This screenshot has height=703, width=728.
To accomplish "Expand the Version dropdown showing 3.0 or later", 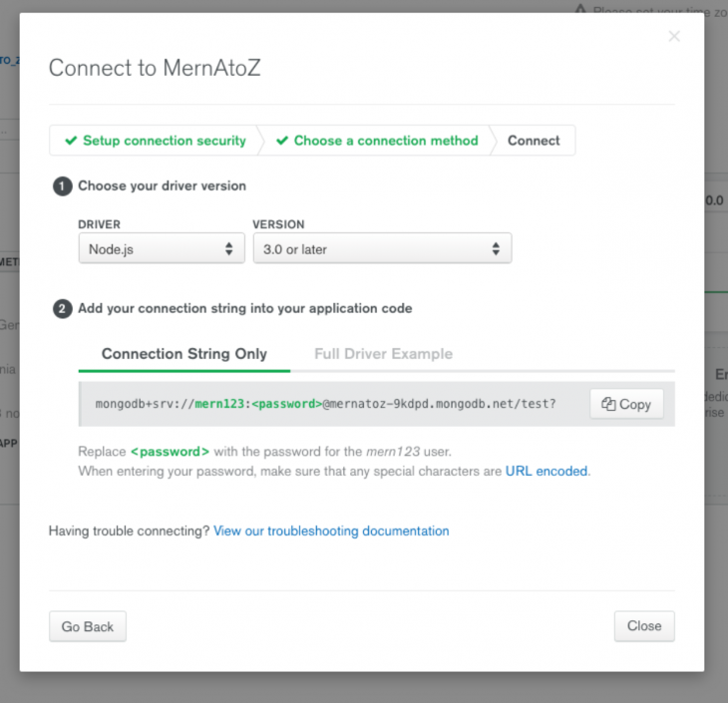I will tap(382, 249).
